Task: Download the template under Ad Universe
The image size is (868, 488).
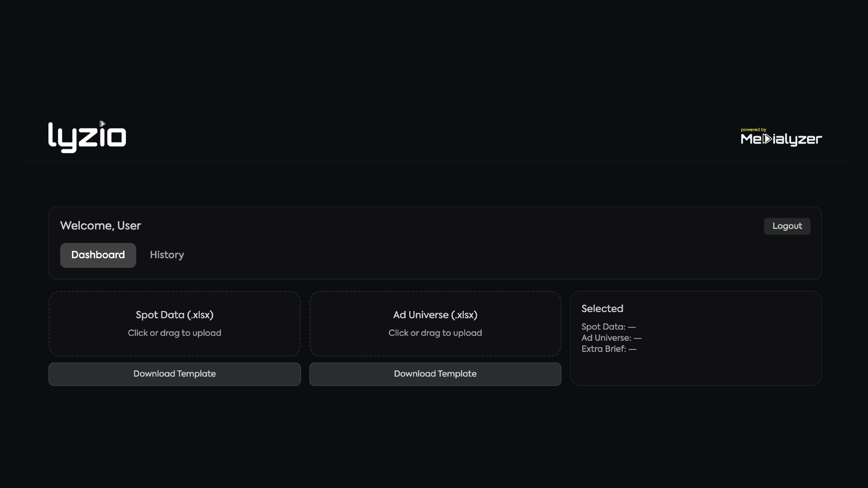Action: pyautogui.click(x=435, y=374)
